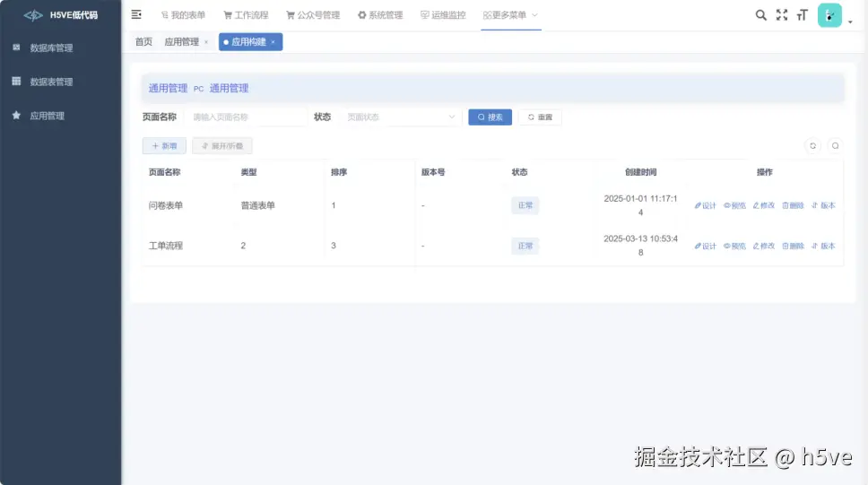Click the H5VE低代码 logo
The height and width of the screenshot is (485, 868).
click(x=61, y=15)
